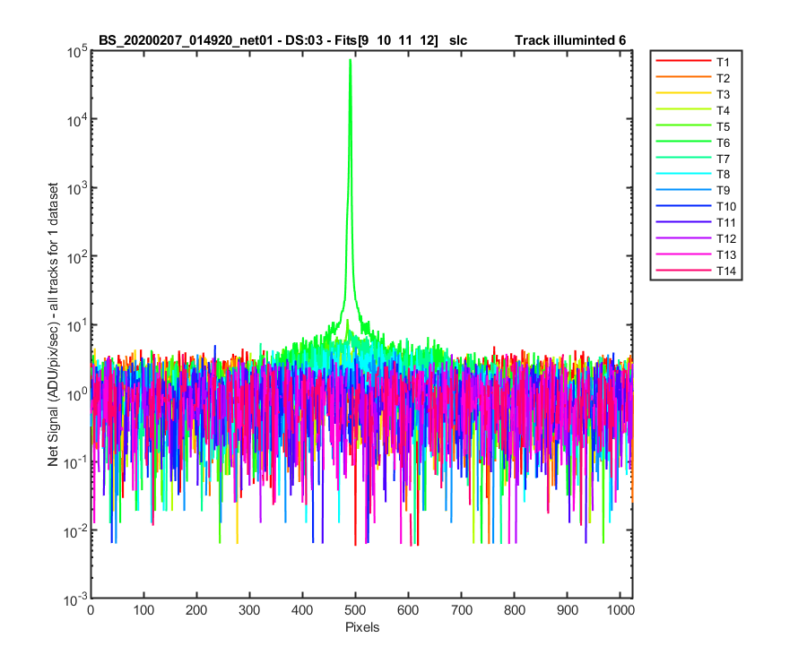Click the x-axis tick label 0
The image size is (807, 672).
point(91,610)
